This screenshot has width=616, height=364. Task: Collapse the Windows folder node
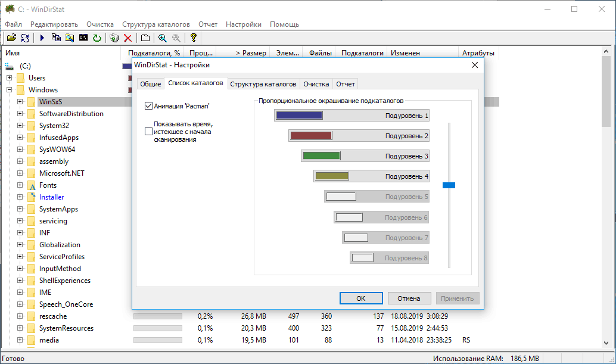(x=10, y=89)
